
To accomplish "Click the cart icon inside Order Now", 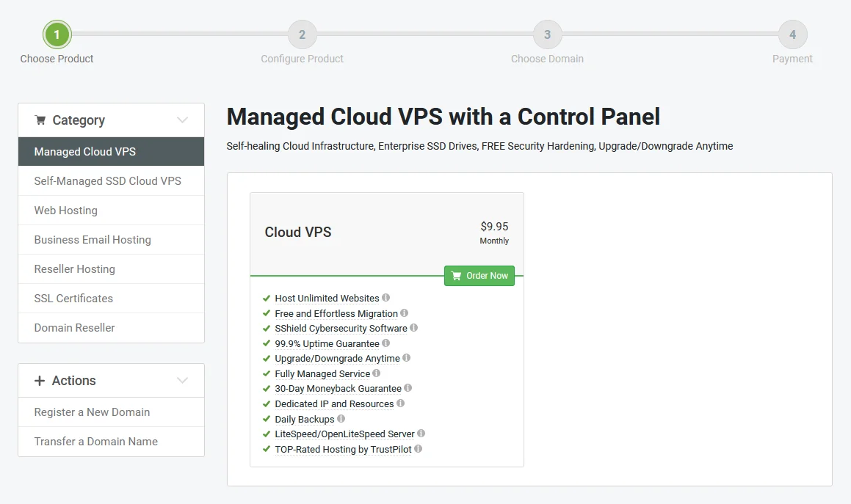I will (x=457, y=276).
